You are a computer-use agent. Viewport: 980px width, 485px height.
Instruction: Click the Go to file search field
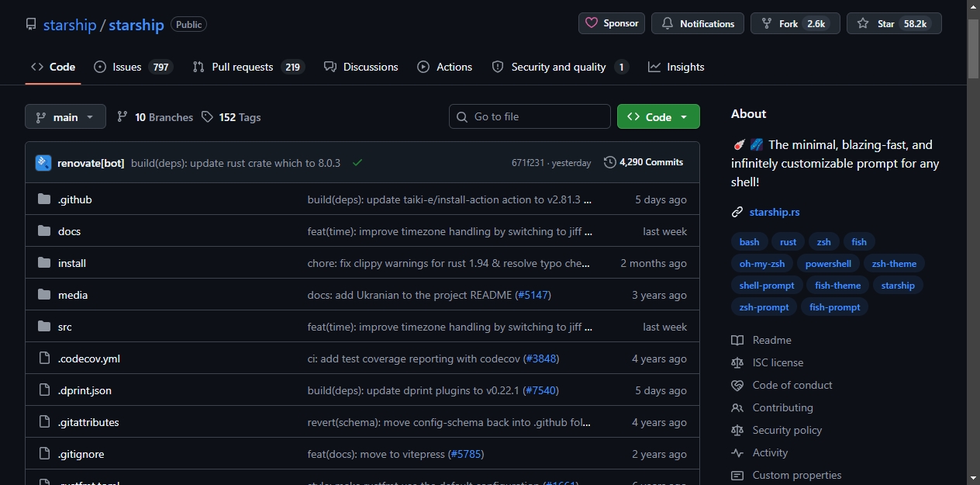[x=530, y=116]
